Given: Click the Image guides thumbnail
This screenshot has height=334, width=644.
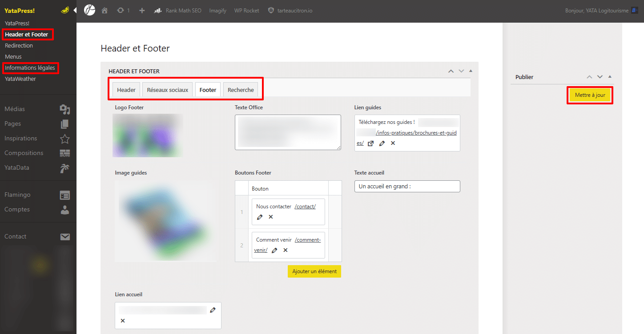Looking at the screenshot, I should coord(166,220).
